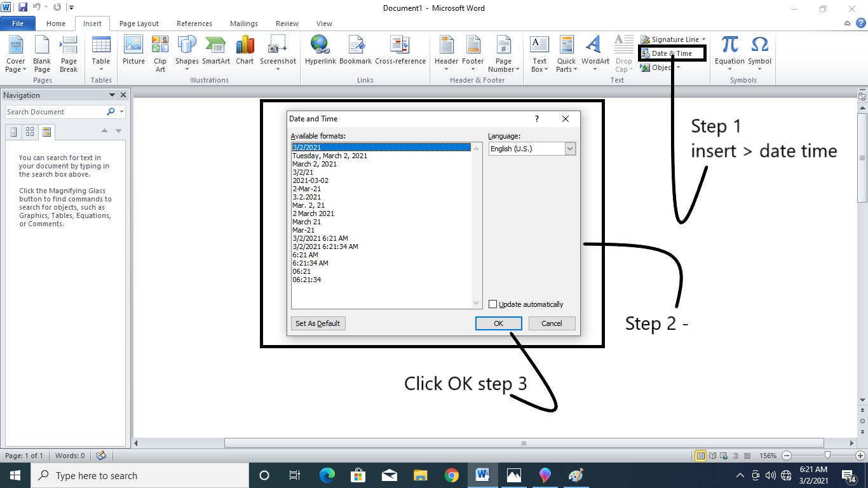Viewport: 868px width, 488px height.
Task: Click the taskbar search box
Action: coord(140,475)
